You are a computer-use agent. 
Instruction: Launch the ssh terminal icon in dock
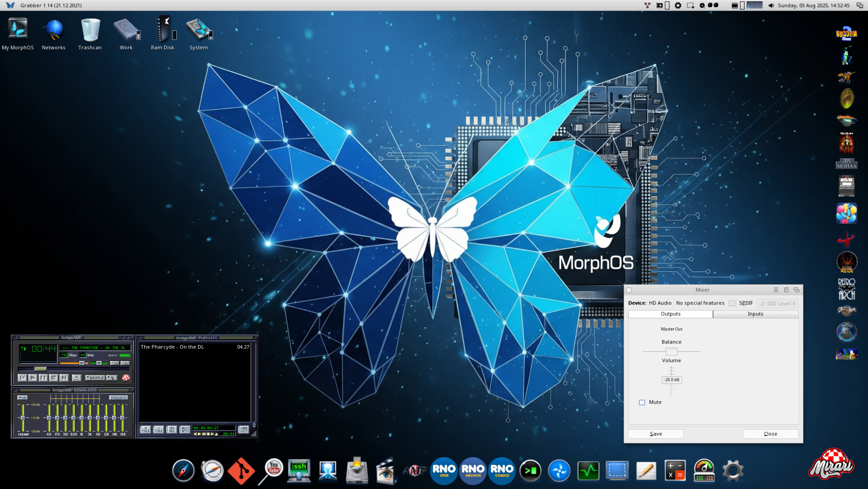point(299,471)
